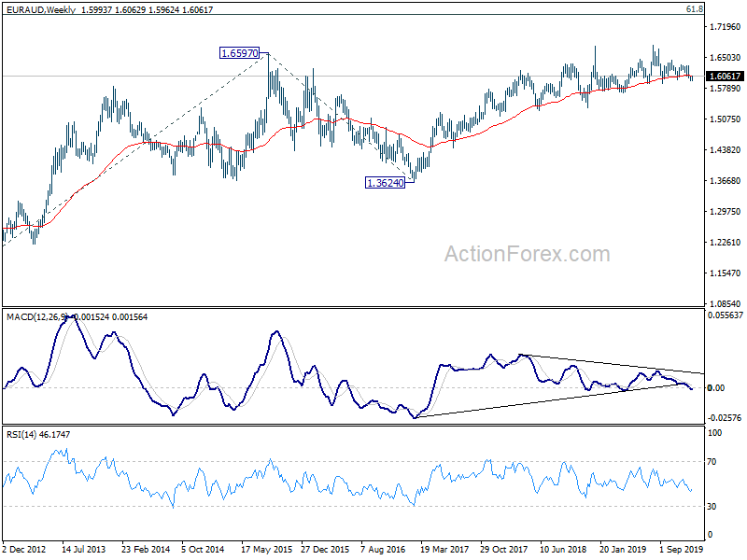The height and width of the screenshot is (560, 747).
Task: Click the 19 Mar 2017 date label
Action: pos(444,549)
